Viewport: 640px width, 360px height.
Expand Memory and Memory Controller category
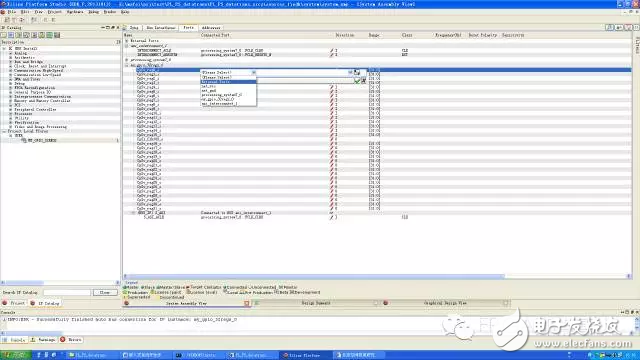click(x=11, y=101)
